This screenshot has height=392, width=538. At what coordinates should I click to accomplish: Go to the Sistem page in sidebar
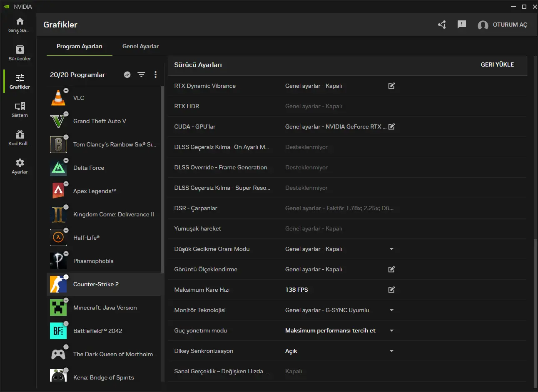click(x=20, y=109)
